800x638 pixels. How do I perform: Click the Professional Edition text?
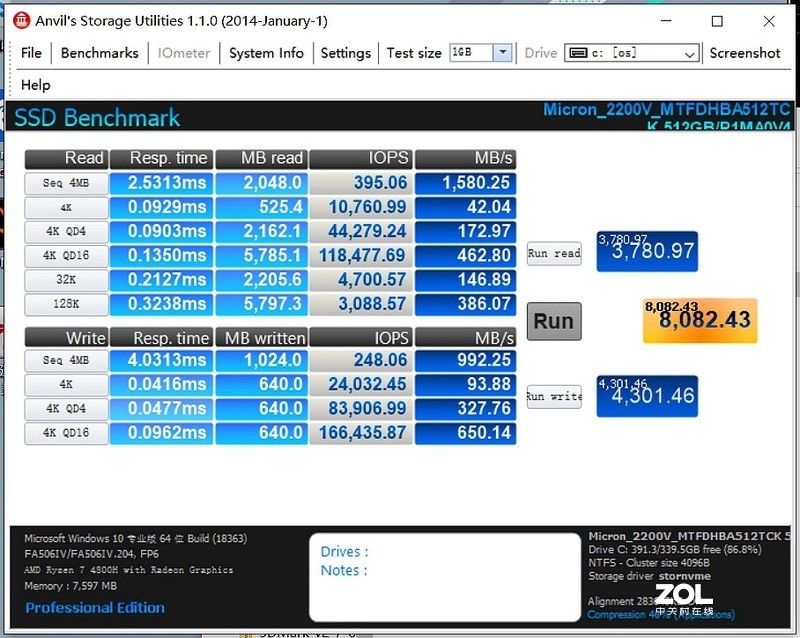95,607
